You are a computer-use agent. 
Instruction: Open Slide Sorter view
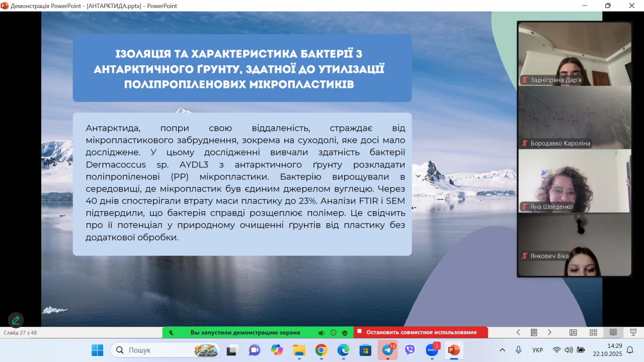tap(593, 332)
